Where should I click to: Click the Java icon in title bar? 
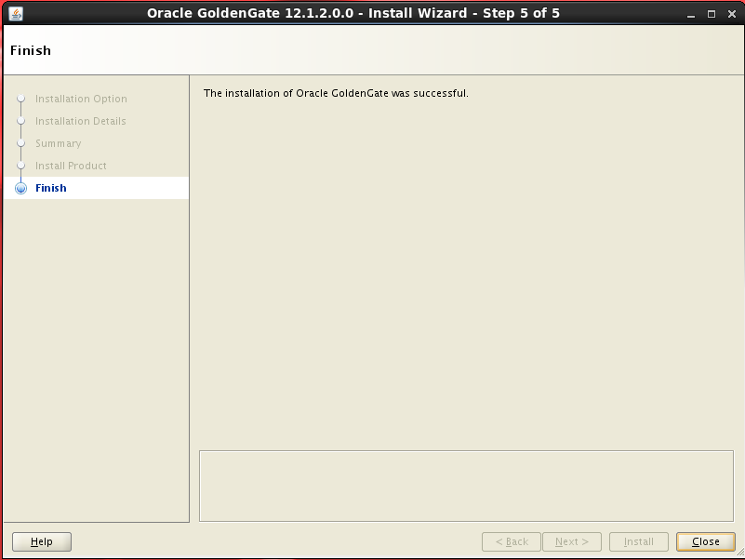16,14
